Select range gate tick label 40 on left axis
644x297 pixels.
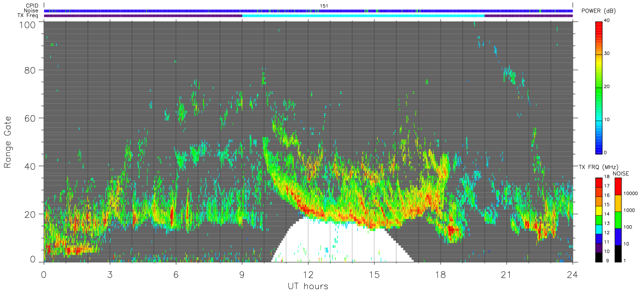[30, 166]
